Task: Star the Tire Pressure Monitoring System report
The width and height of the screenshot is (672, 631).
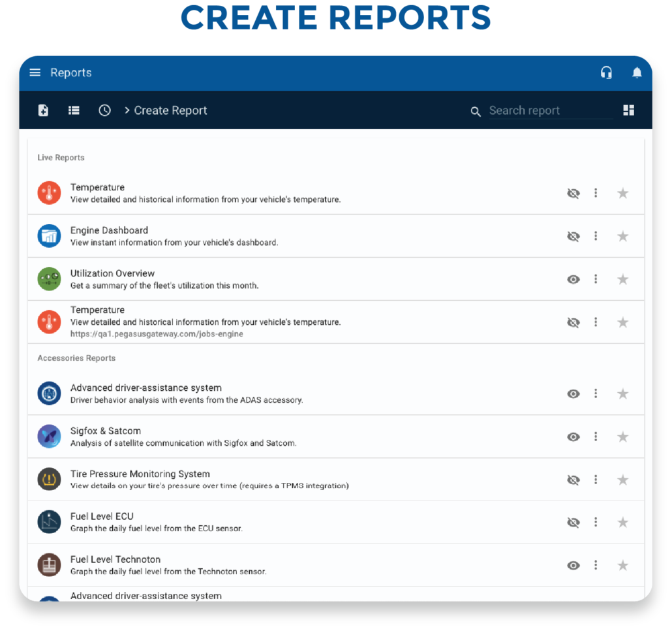Action: coord(622,480)
